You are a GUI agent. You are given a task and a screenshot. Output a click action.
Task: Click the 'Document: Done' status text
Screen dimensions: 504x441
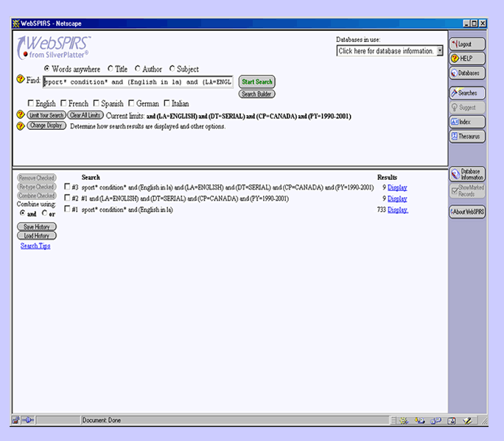(102, 420)
